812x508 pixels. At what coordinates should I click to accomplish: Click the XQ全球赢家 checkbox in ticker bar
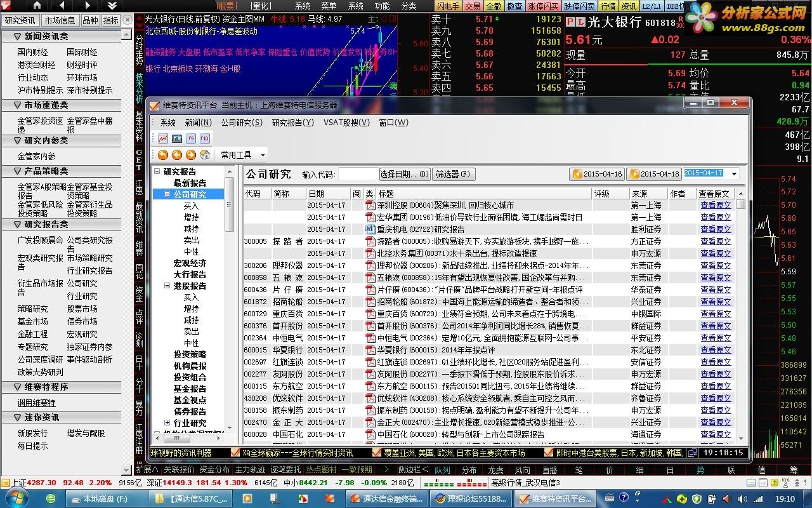point(235,453)
